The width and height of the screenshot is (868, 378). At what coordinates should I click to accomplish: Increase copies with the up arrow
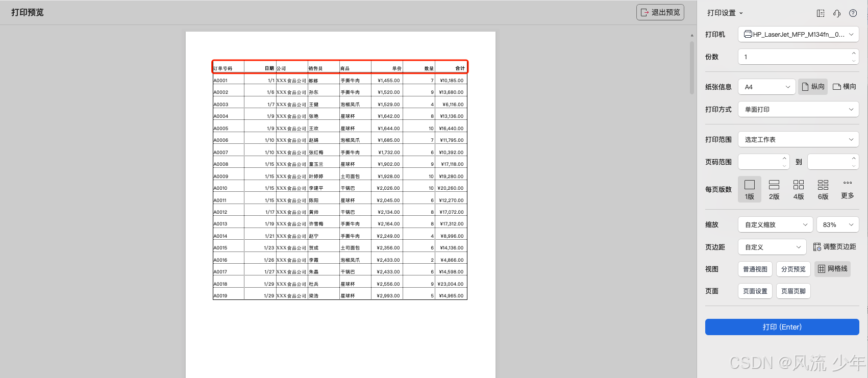tap(854, 53)
